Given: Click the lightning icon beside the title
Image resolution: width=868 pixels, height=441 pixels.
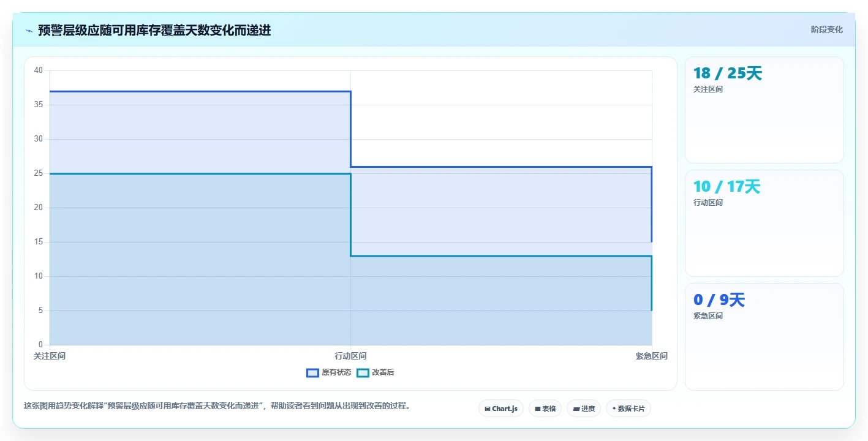Looking at the screenshot, I should click(29, 31).
